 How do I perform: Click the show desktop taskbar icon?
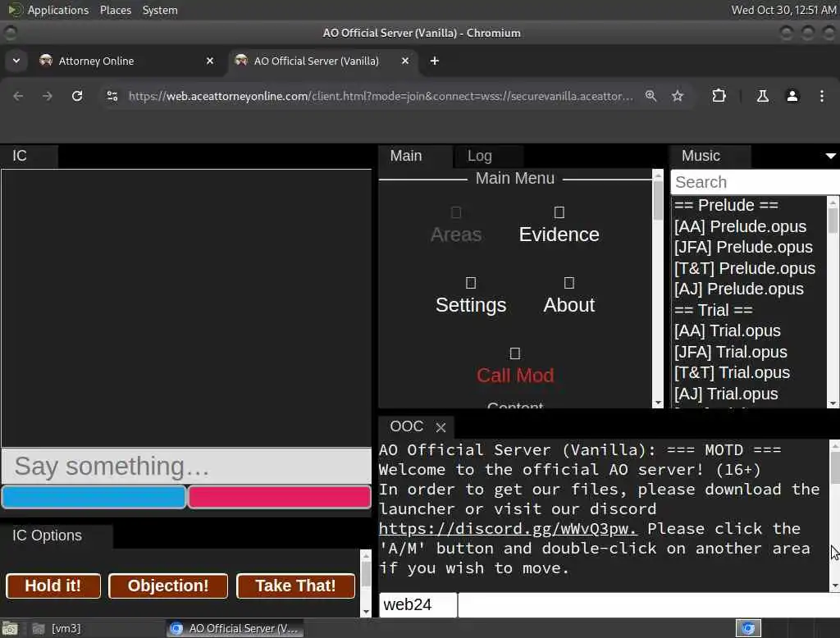(10, 628)
